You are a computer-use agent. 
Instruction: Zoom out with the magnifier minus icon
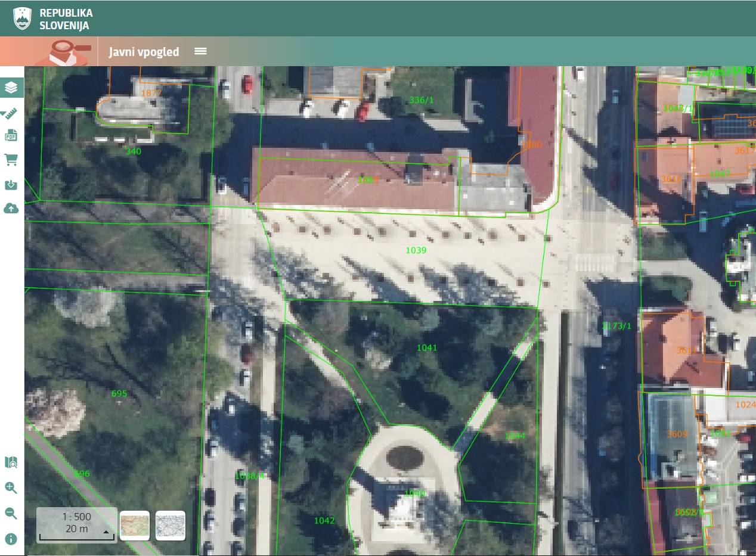click(x=11, y=513)
